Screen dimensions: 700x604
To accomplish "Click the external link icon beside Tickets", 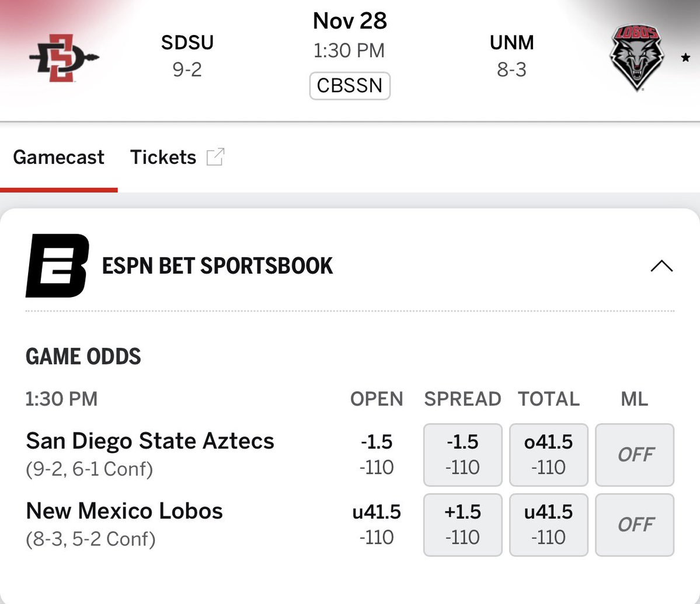I will [x=215, y=157].
